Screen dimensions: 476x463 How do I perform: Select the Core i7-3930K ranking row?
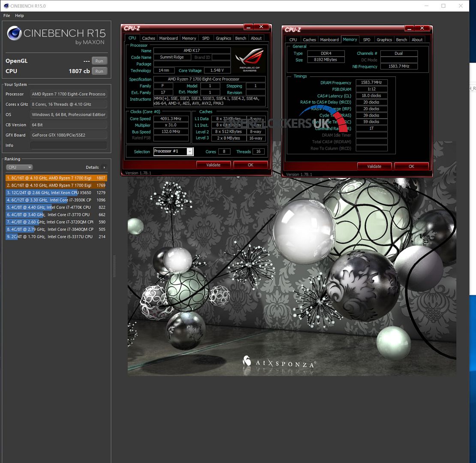pos(56,200)
